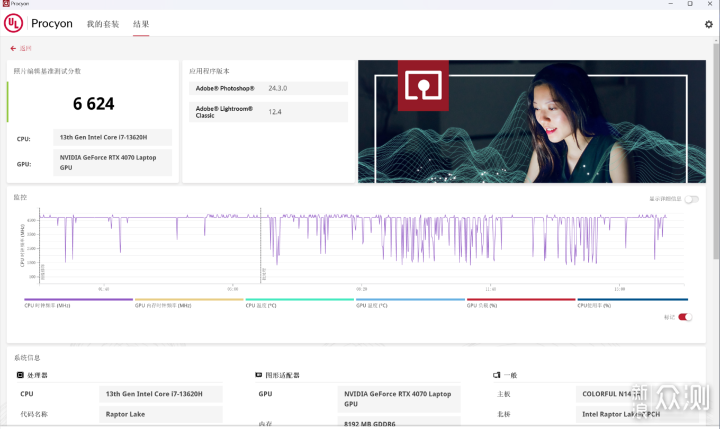
Task: Toggle the show detailed info switch
Action: [x=691, y=199]
